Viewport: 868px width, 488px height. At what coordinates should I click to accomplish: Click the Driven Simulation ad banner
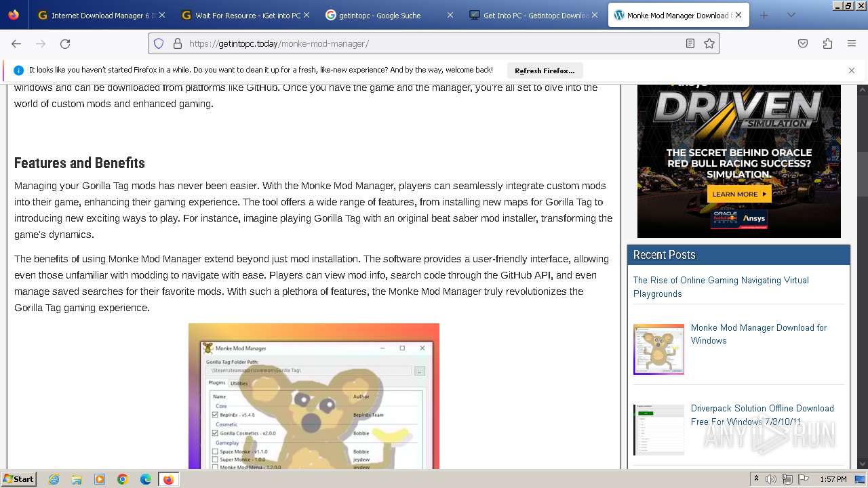pos(739,161)
